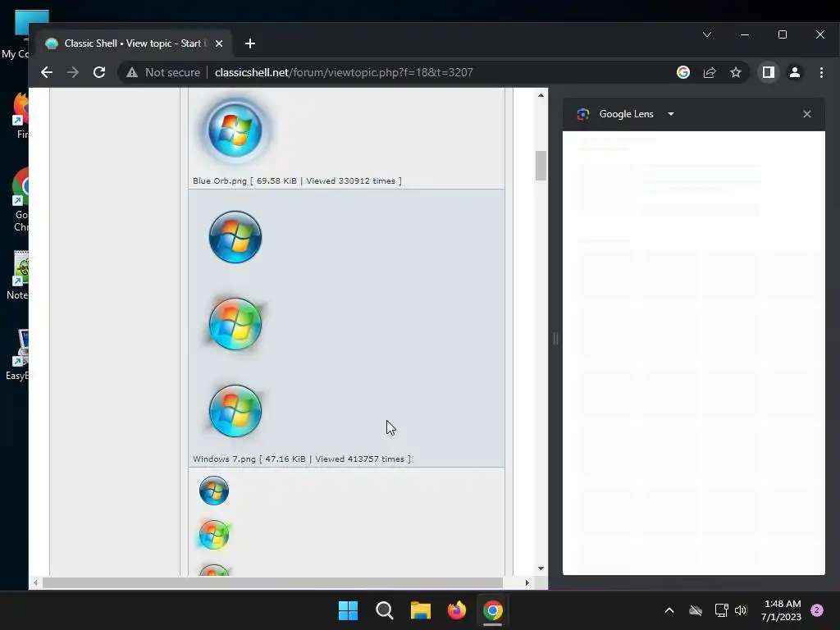Viewport: 840px width, 630px height.
Task: Click the horizontal scrollbar right arrow
Action: click(527, 583)
